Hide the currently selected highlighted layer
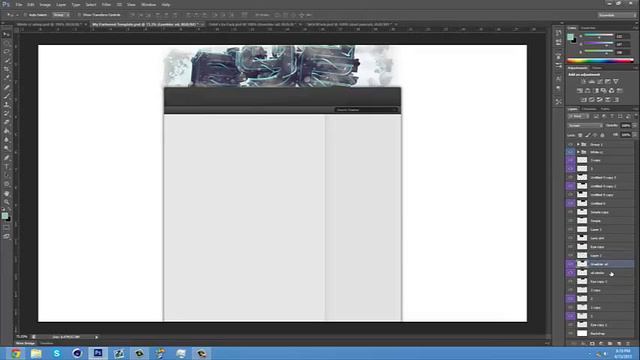 [570, 264]
